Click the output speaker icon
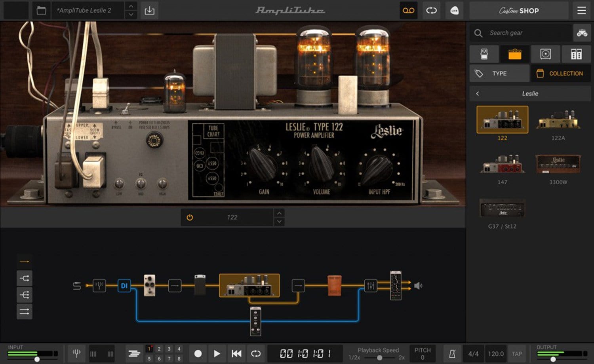 418,285
